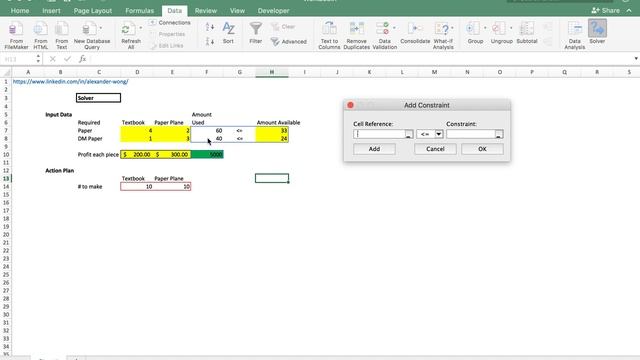Viewport: 640px width, 360px height.
Task: Click the Share button
Action: [605, 11]
